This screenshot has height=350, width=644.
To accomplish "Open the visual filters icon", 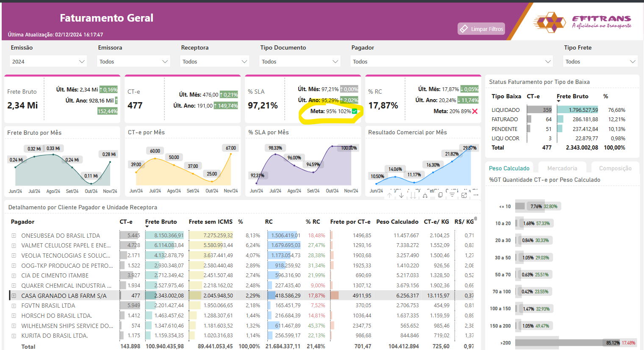I will click(452, 195).
